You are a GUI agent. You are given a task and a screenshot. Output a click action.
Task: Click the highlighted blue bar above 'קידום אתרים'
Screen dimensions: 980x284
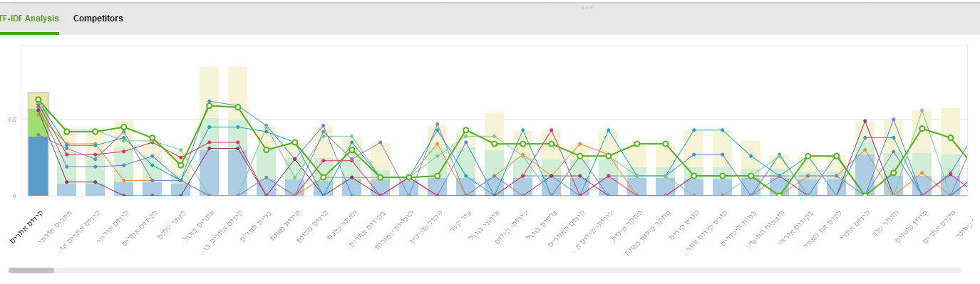point(38,167)
